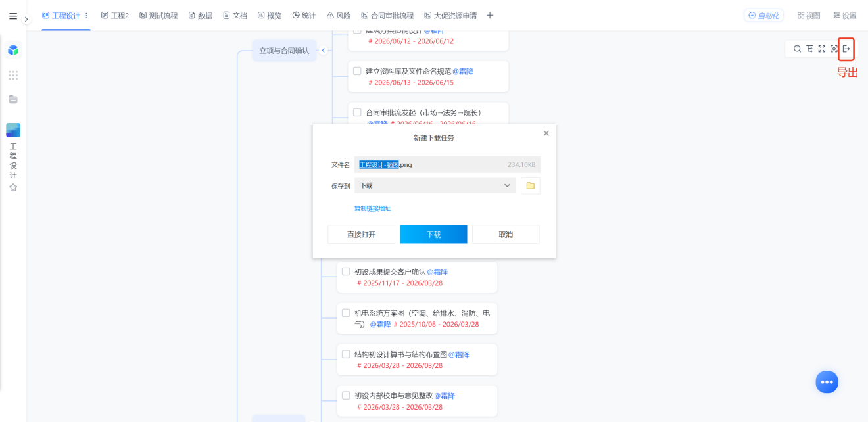Viewport: 868px width, 422px height.
Task: Click the layout structure icon in toolbar
Action: coord(809,49)
